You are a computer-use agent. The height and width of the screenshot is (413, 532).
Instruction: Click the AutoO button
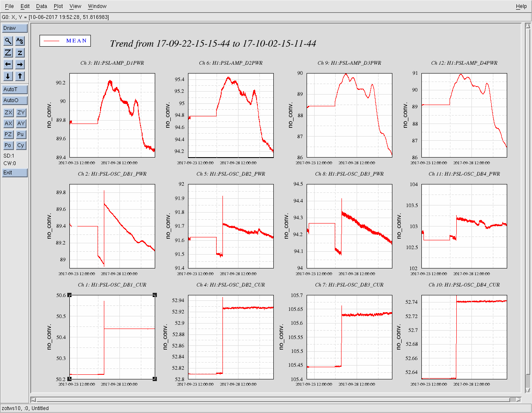[x=15, y=100]
